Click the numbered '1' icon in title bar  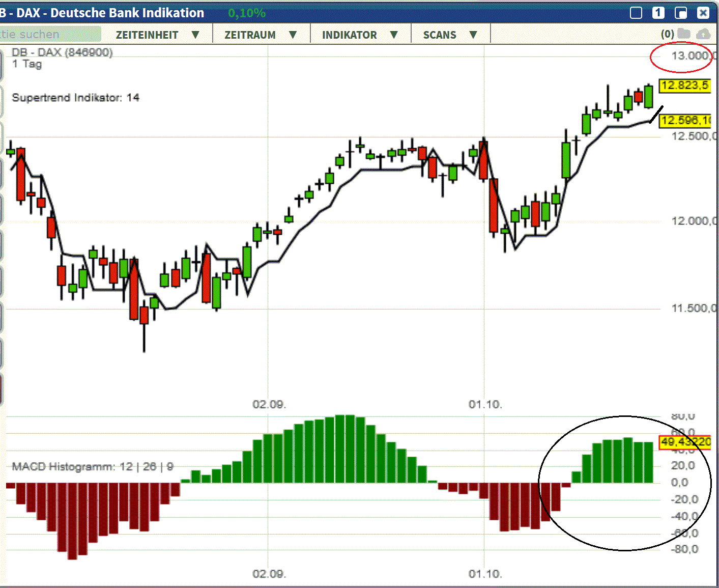coord(658,13)
